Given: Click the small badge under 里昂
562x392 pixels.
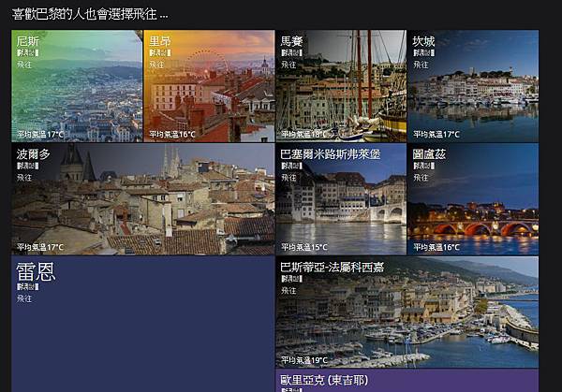Looking at the screenshot, I should tap(160, 53).
